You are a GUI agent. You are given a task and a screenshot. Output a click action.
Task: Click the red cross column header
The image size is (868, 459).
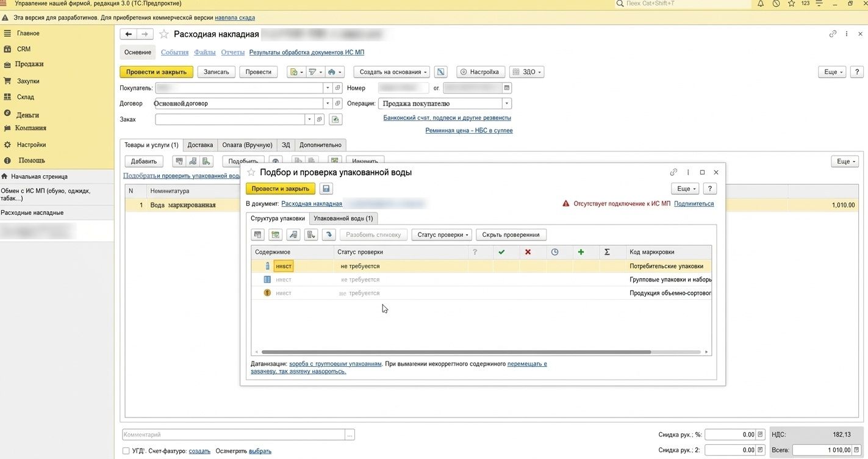click(x=528, y=252)
